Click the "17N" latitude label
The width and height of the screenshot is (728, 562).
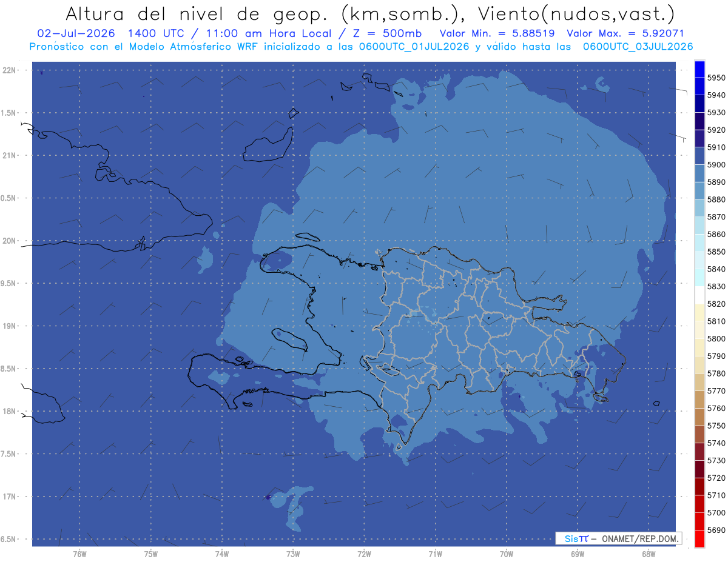[x=10, y=497]
